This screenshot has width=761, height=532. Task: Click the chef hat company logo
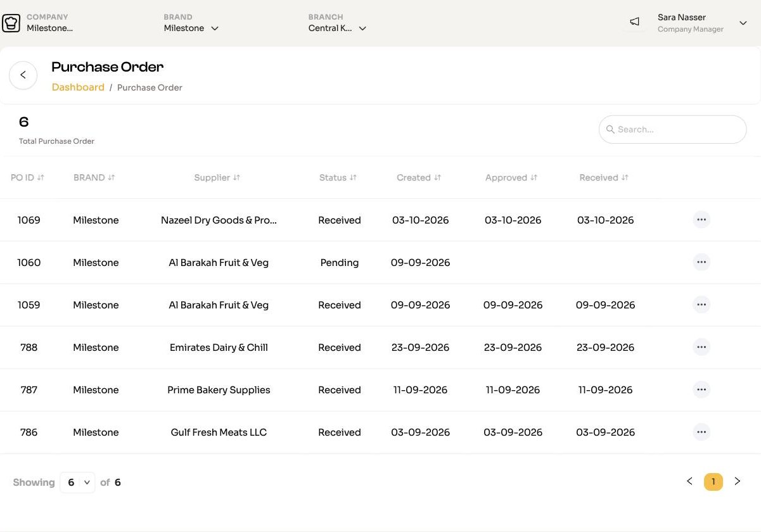tap(11, 23)
